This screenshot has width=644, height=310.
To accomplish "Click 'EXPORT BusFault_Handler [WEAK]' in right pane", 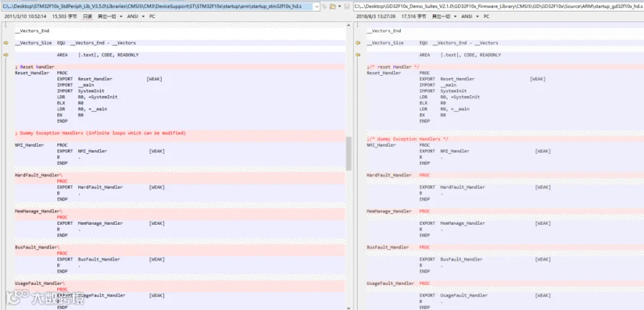I will click(485, 259).
